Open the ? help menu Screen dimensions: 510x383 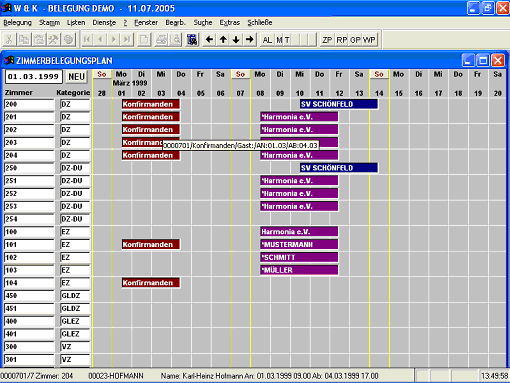[x=125, y=22]
